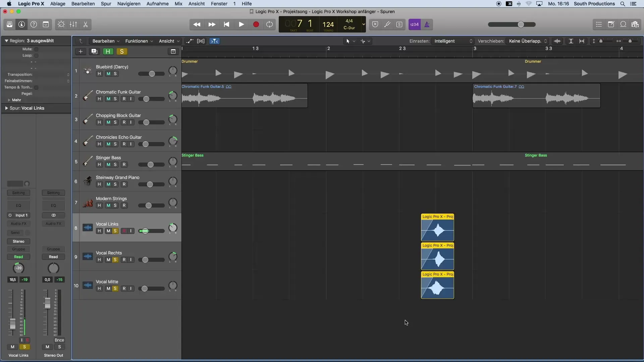
Task: Toggle the Tuner fork icon
Action: pos(387,24)
